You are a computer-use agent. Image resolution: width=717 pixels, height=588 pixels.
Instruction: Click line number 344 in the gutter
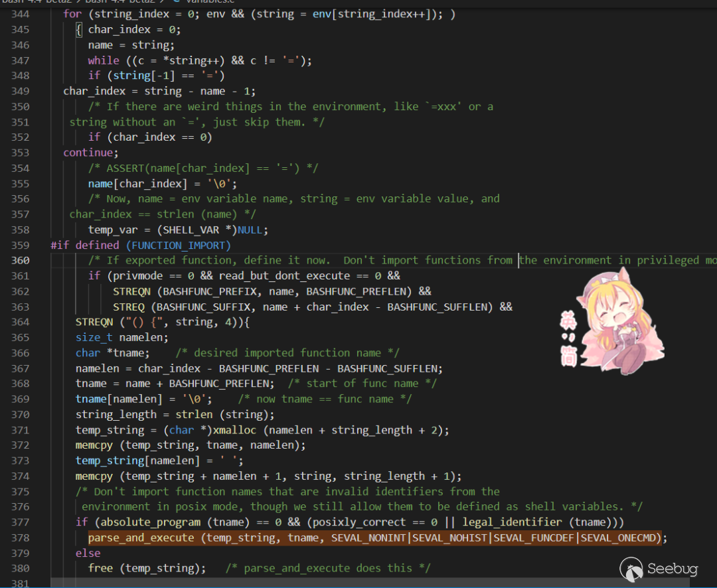pos(20,14)
